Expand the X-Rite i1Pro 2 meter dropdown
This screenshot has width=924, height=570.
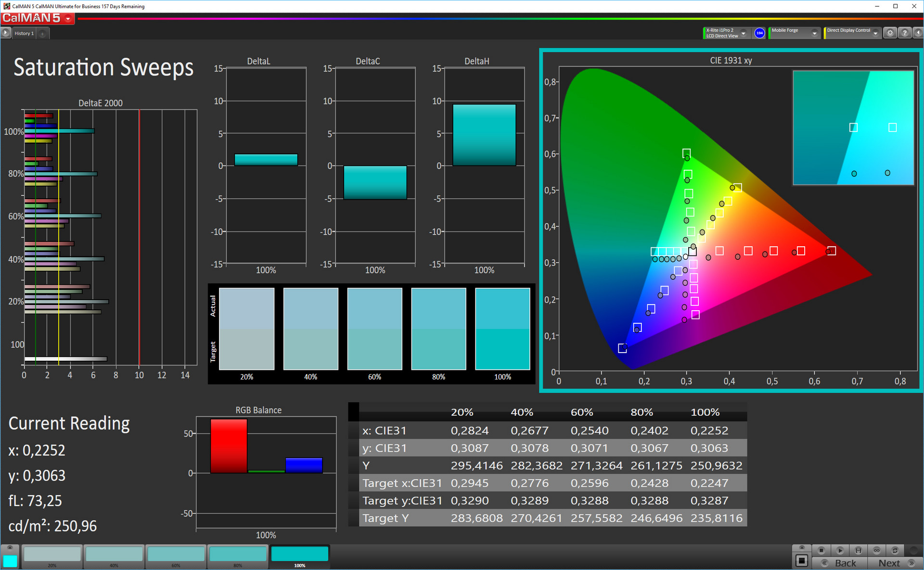click(x=744, y=33)
